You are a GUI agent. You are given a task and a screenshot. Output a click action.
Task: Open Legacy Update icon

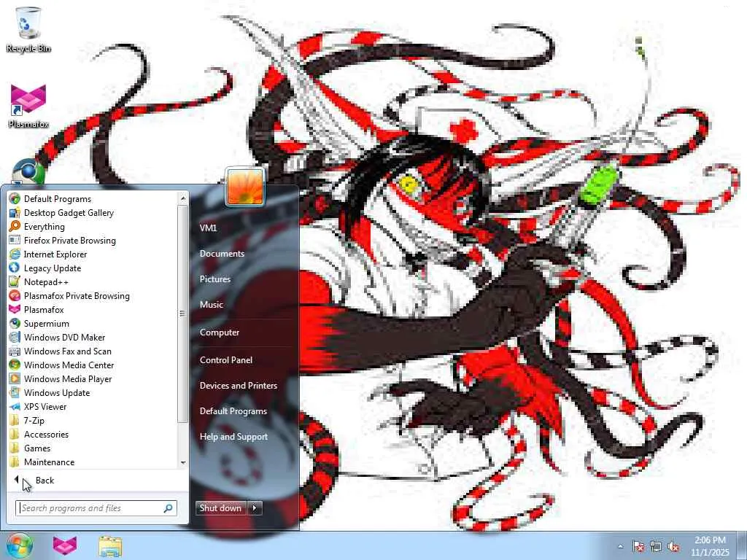[x=15, y=268]
